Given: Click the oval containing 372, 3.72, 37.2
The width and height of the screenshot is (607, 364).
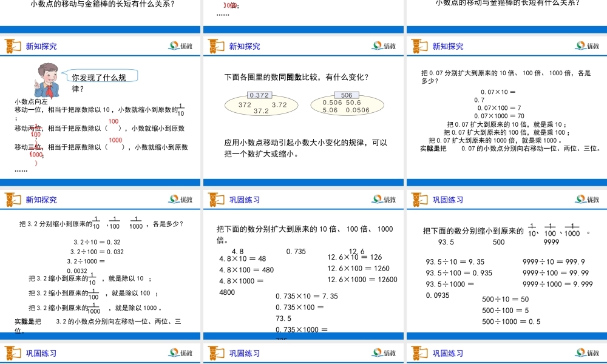Looking at the screenshot, I should [262, 106].
